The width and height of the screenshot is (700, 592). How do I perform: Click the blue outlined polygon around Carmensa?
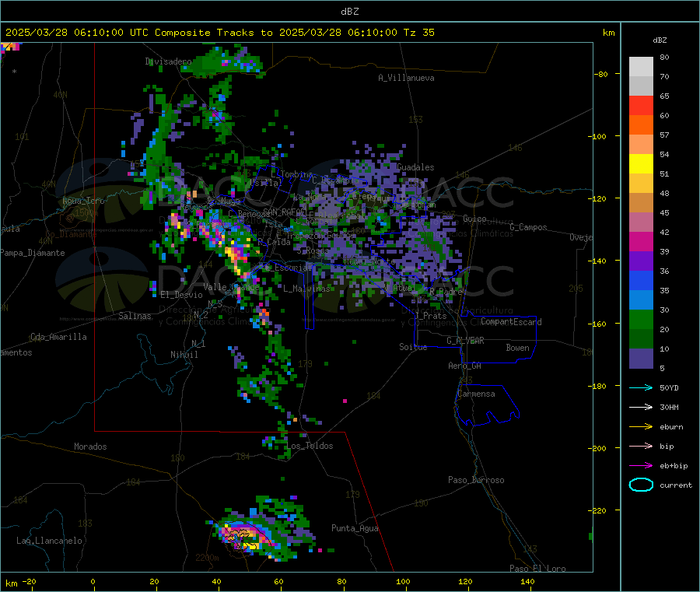point(487,405)
